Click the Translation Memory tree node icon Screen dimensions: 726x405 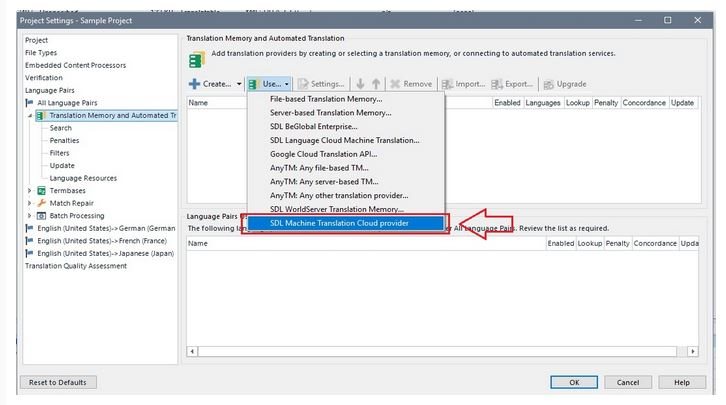click(40, 115)
